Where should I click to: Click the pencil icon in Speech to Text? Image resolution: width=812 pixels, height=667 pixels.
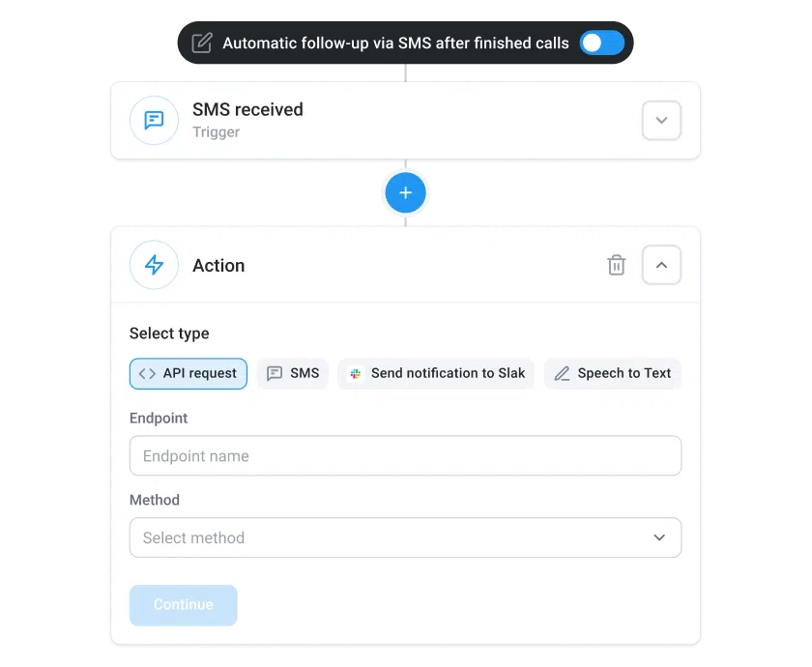[x=562, y=374]
